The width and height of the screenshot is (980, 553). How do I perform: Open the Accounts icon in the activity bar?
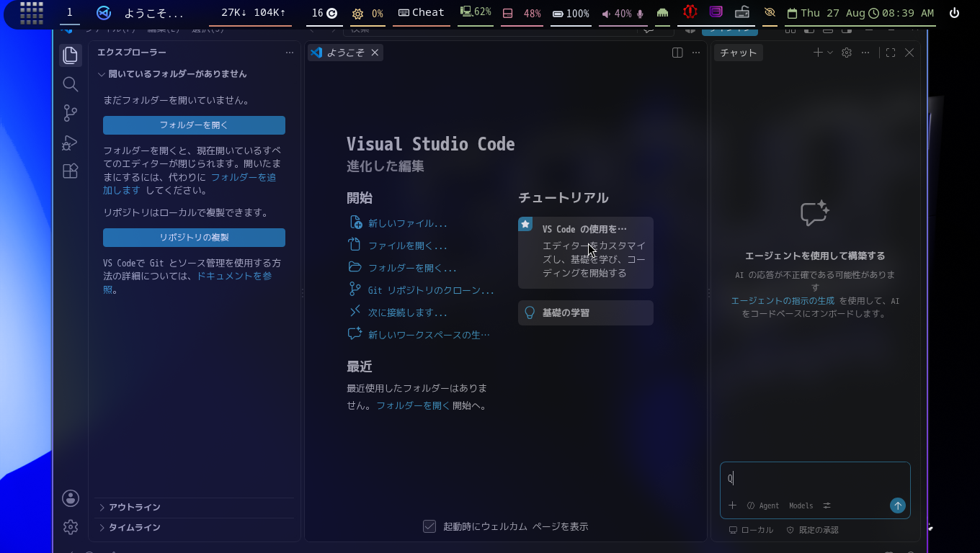70,498
